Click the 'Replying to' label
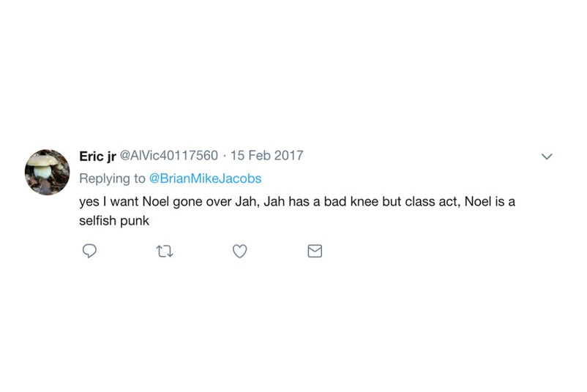 click(112, 178)
